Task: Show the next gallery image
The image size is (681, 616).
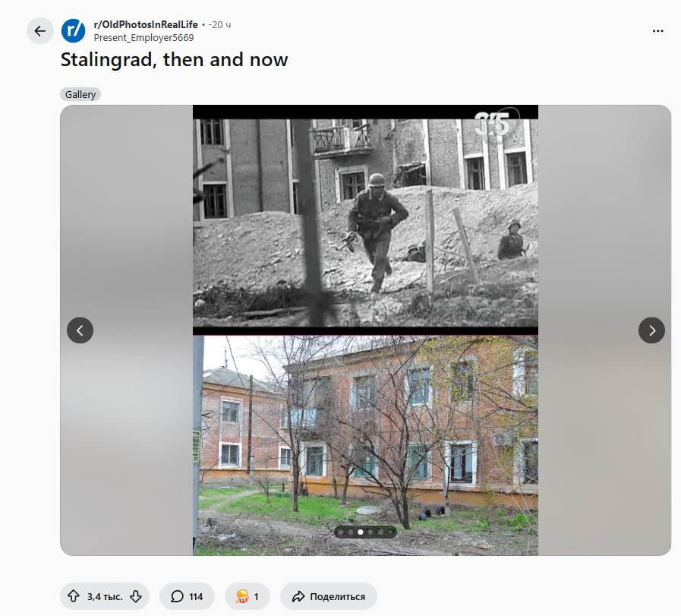Action: (651, 330)
